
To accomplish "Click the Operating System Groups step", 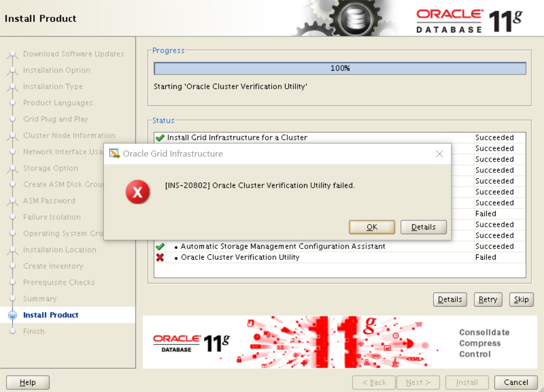I will pyautogui.click(x=63, y=233).
